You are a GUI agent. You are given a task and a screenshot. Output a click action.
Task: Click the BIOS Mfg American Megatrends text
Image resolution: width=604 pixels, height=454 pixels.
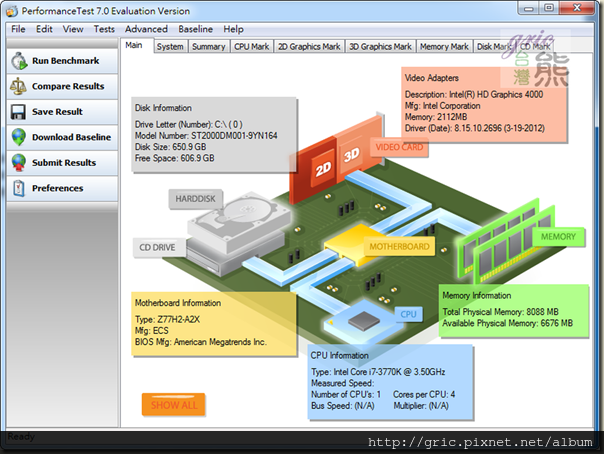[x=200, y=342]
